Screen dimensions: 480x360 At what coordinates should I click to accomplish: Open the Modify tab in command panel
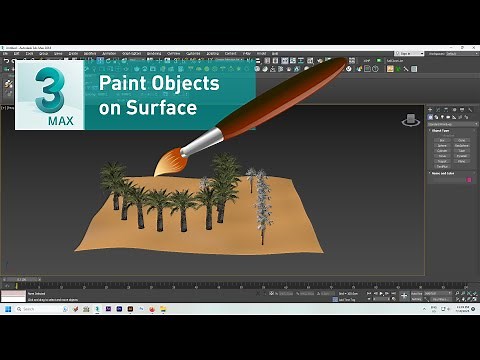click(438, 109)
